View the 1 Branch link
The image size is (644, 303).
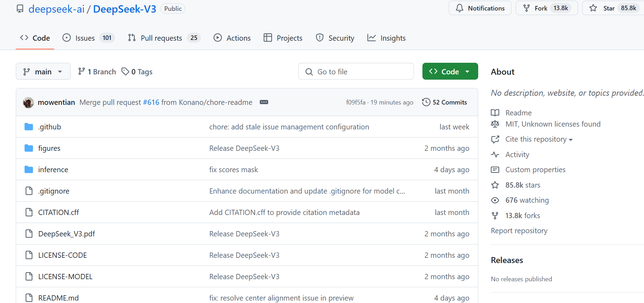pos(97,72)
